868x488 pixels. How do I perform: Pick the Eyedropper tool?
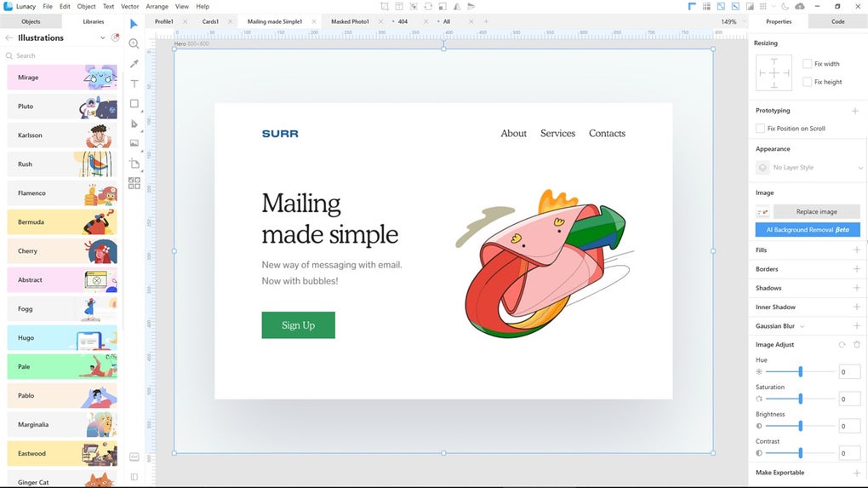(134, 64)
